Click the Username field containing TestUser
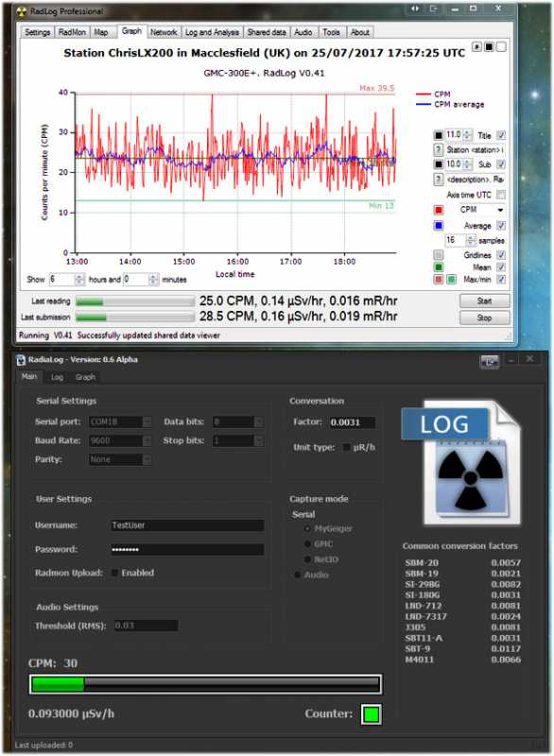This screenshot has width=554, height=756. tap(187, 525)
